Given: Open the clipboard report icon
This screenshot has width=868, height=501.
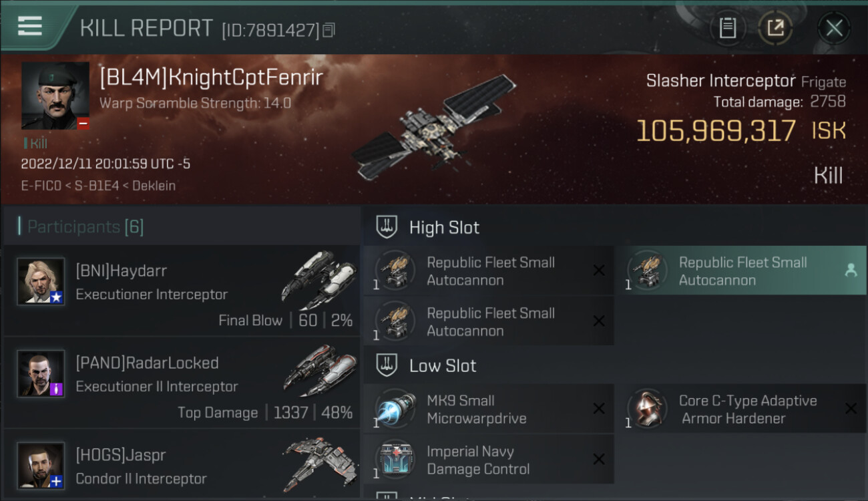Looking at the screenshot, I should (x=727, y=28).
